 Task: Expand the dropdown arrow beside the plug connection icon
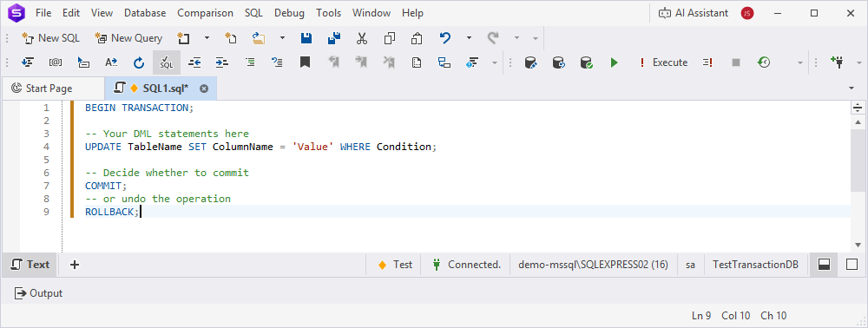point(859,62)
